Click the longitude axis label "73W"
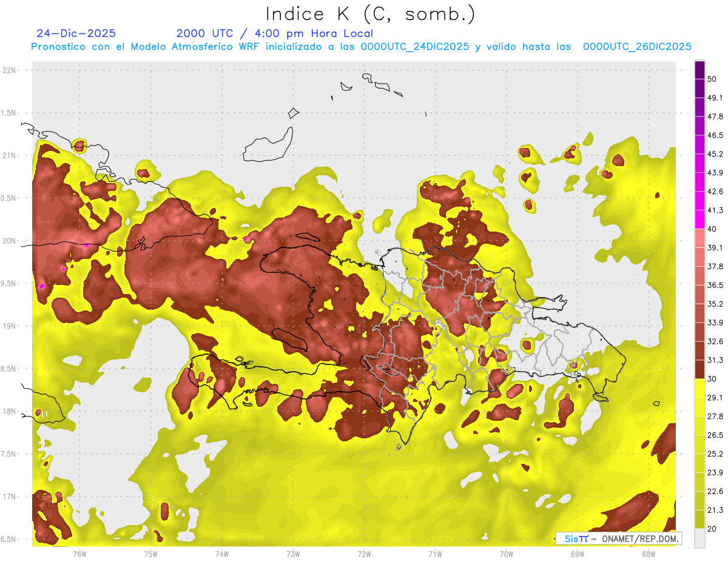The height and width of the screenshot is (562, 728). click(x=293, y=554)
